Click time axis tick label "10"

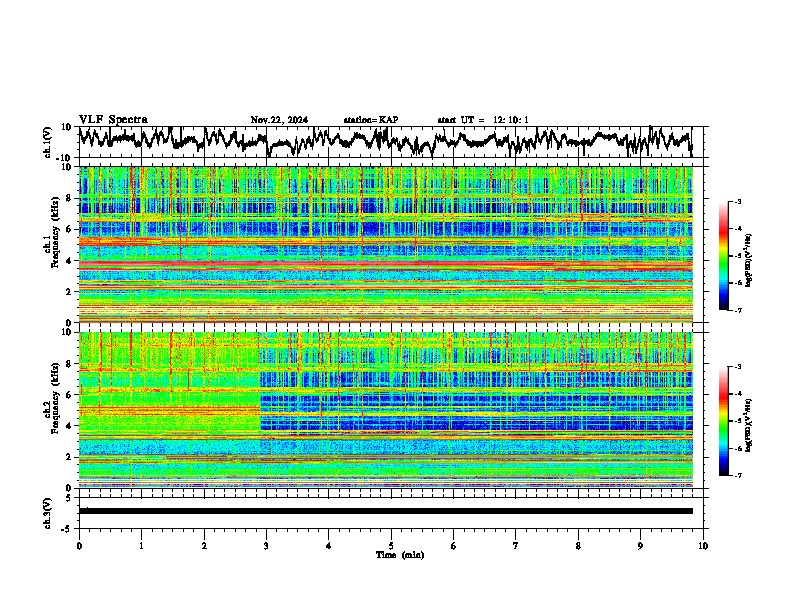(703, 546)
